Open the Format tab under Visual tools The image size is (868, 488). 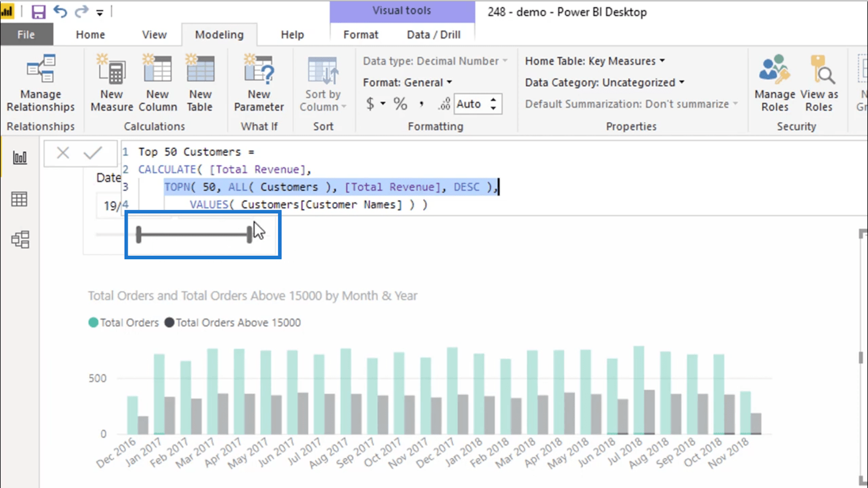tap(361, 35)
